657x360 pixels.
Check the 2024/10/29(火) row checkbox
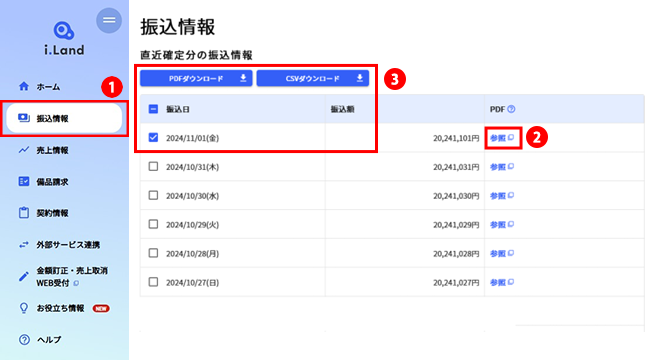153,224
